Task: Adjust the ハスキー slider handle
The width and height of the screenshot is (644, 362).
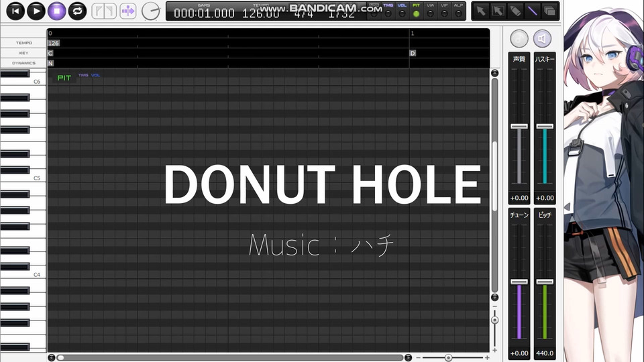Action: pyautogui.click(x=545, y=127)
